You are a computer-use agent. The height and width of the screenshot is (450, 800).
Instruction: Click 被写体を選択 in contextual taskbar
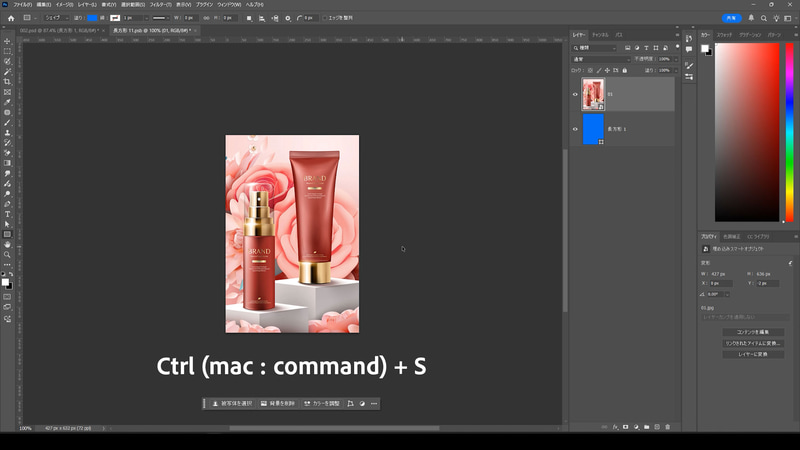coord(233,404)
